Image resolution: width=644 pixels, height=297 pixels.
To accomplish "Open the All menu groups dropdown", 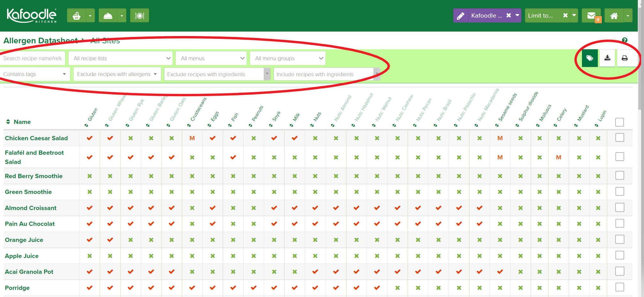I will [x=288, y=58].
